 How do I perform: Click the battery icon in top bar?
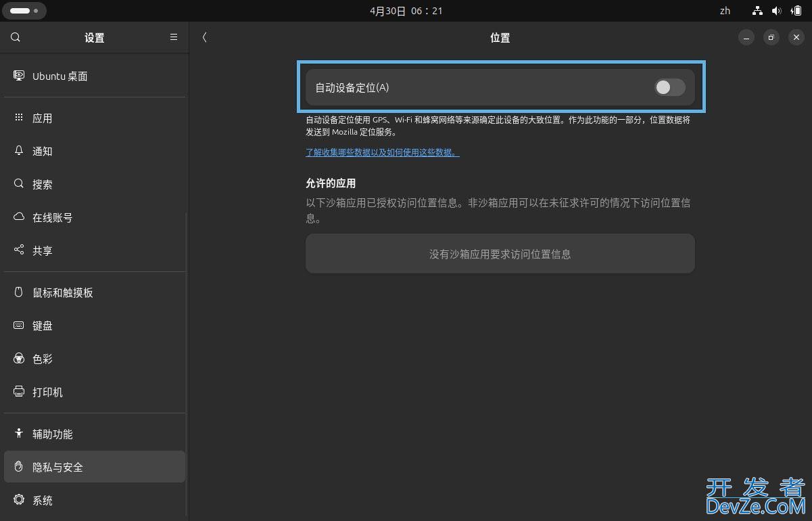(796, 11)
